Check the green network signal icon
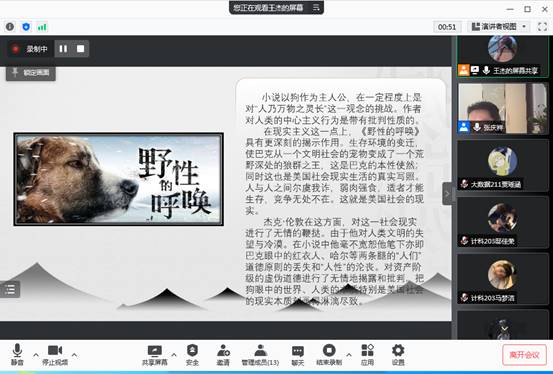Screen dimensions: 553x374 click(x=42, y=27)
